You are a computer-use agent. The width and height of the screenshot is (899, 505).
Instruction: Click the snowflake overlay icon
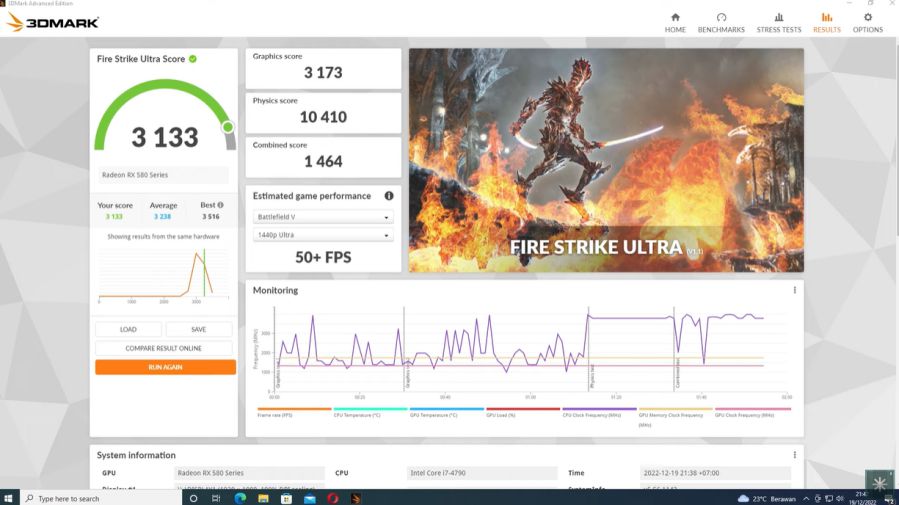[x=879, y=483]
